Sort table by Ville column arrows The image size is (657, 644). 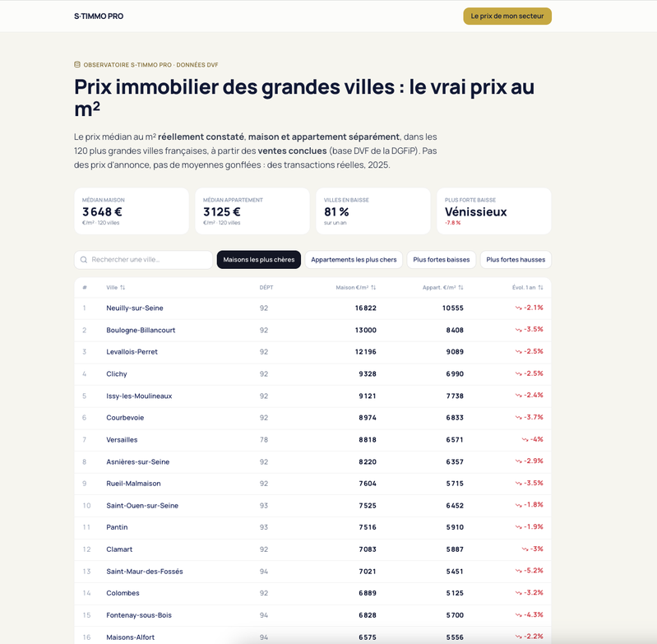point(123,287)
